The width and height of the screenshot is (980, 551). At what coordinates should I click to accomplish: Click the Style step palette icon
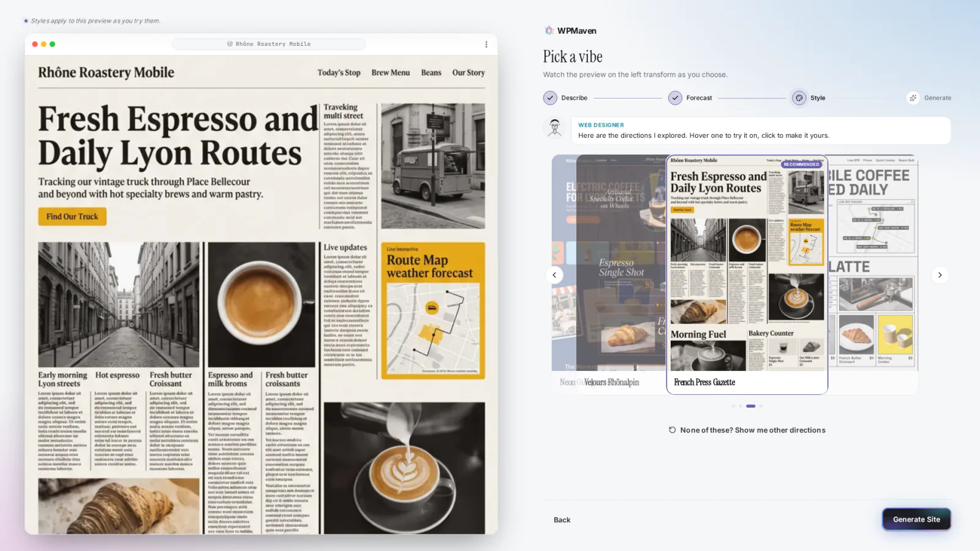(799, 98)
